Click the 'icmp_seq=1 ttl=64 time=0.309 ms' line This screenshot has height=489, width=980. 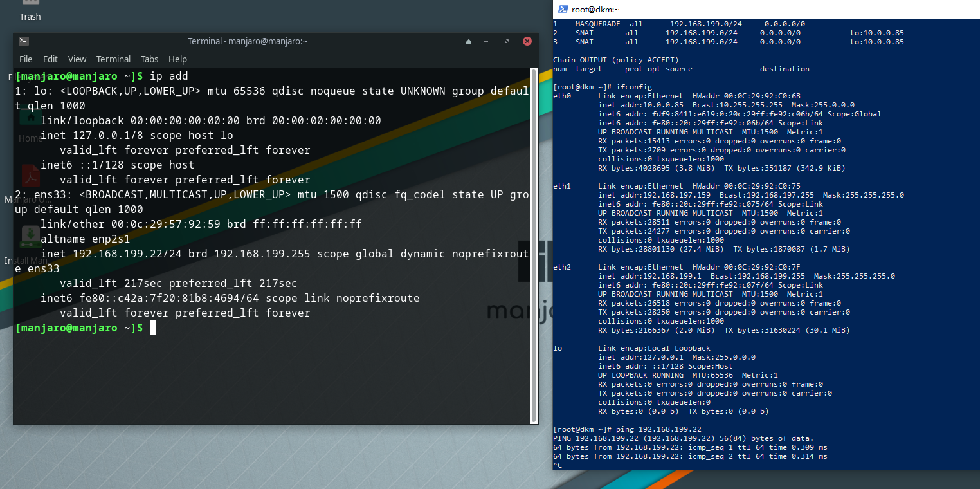[690, 447]
